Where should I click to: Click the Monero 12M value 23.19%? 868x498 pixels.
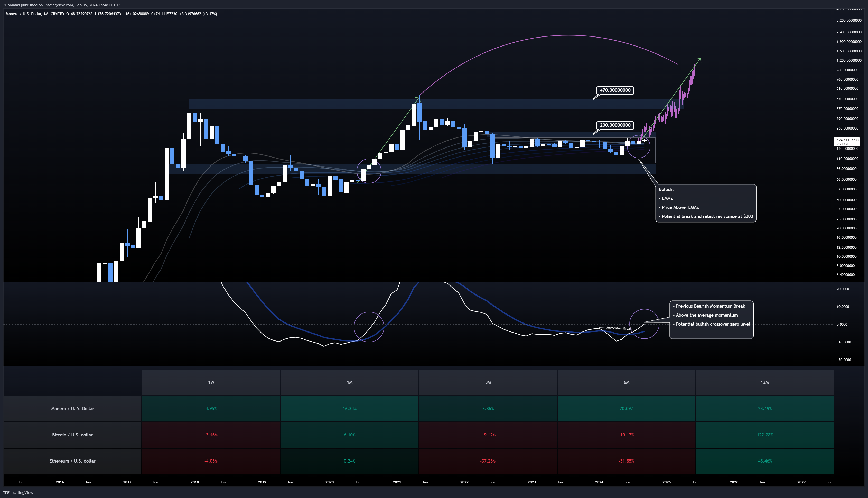765,409
